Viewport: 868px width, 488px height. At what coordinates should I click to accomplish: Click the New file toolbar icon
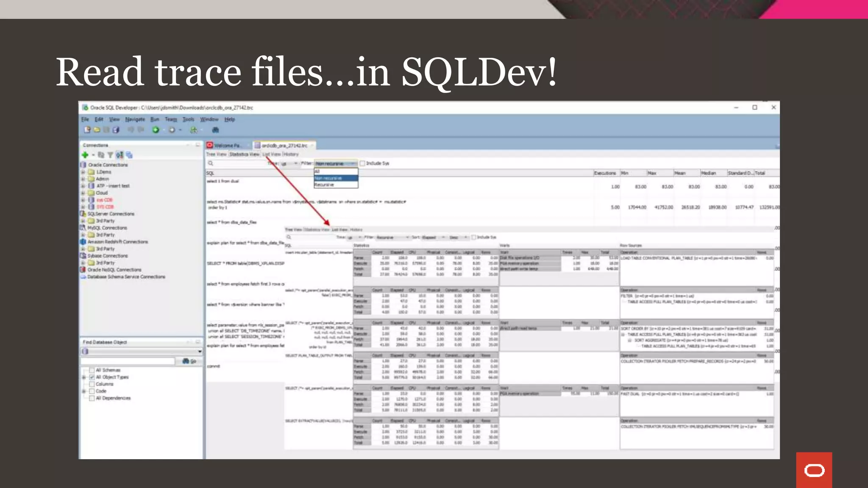[87, 130]
